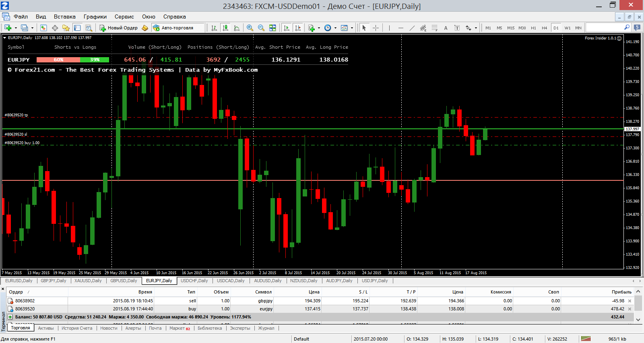Open the Маркет terminal tab

(x=180, y=328)
